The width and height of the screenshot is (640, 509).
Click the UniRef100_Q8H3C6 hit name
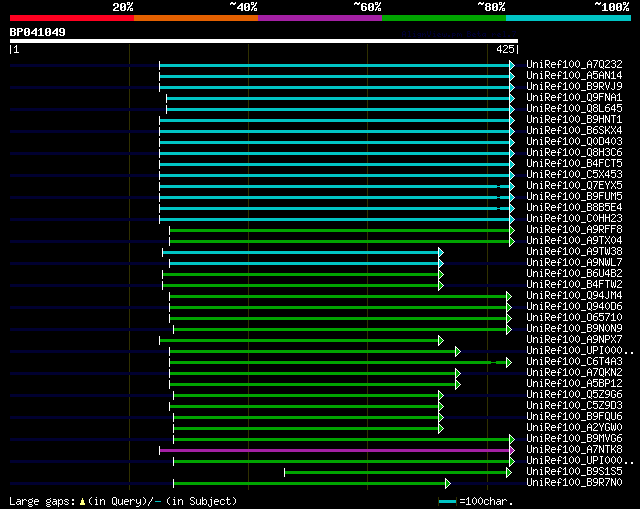pyautogui.click(x=574, y=153)
